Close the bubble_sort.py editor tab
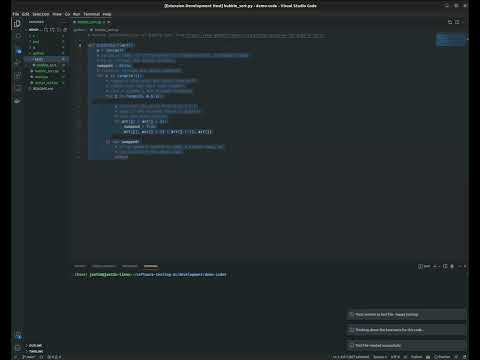 (x=109, y=22)
